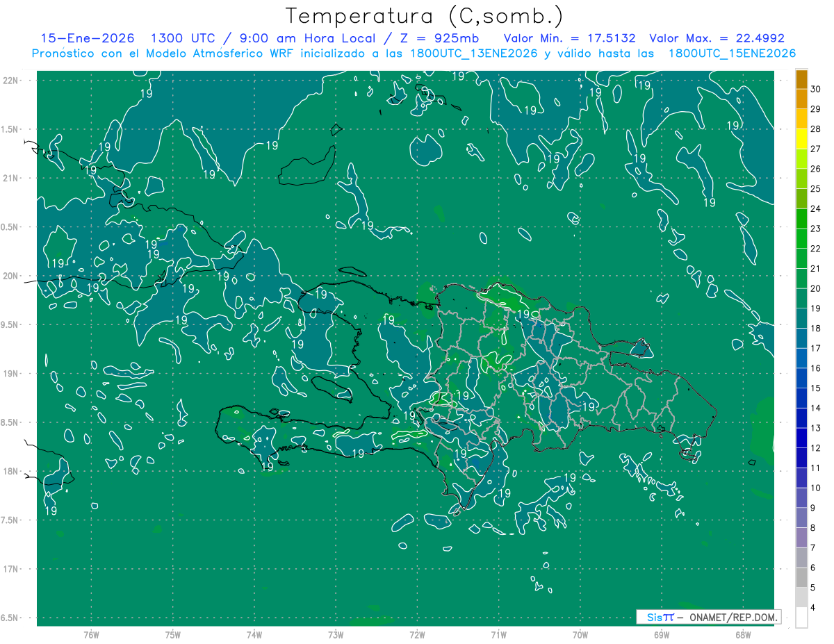Click the 'ONAMET/REP.DOM.' credit label
This screenshot has height=644, width=834.
(733, 617)
